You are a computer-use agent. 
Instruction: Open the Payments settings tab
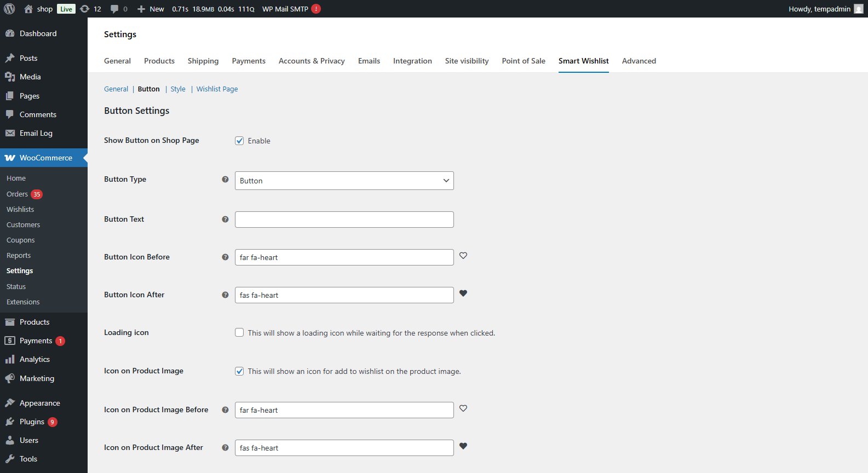[248, 61]
